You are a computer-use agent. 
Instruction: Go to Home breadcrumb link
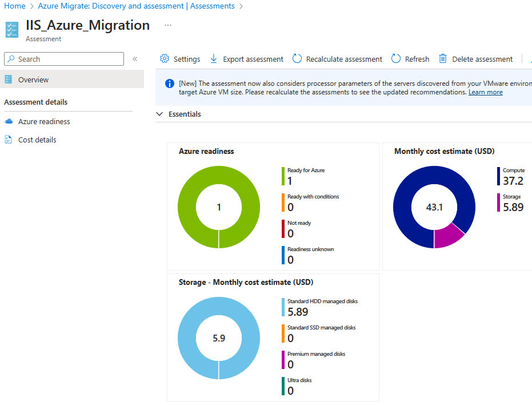coord(15,6)
